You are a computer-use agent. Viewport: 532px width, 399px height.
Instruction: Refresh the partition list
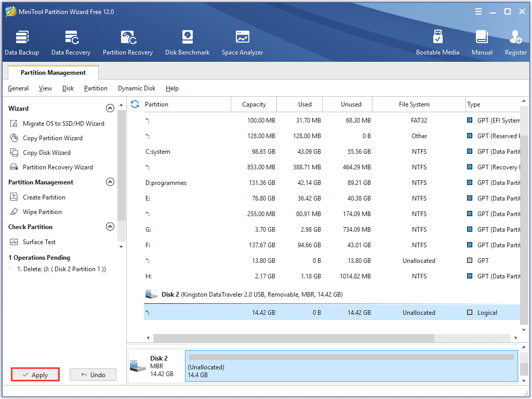[135, 104]
